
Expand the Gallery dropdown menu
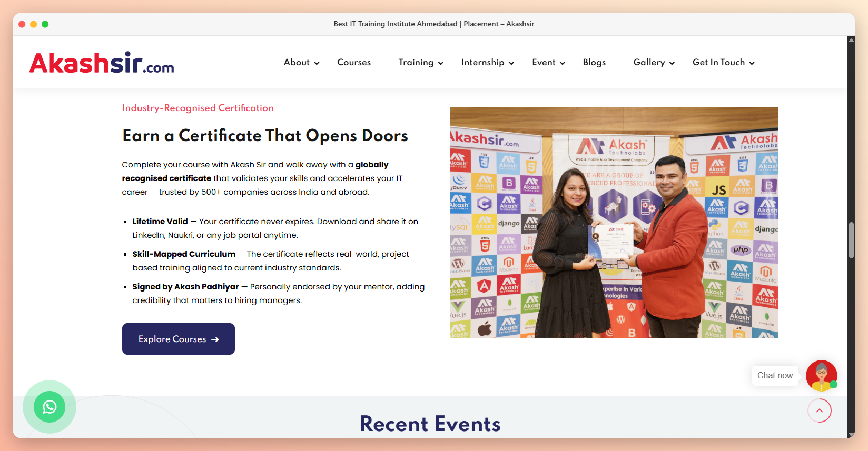click(654, 63)
